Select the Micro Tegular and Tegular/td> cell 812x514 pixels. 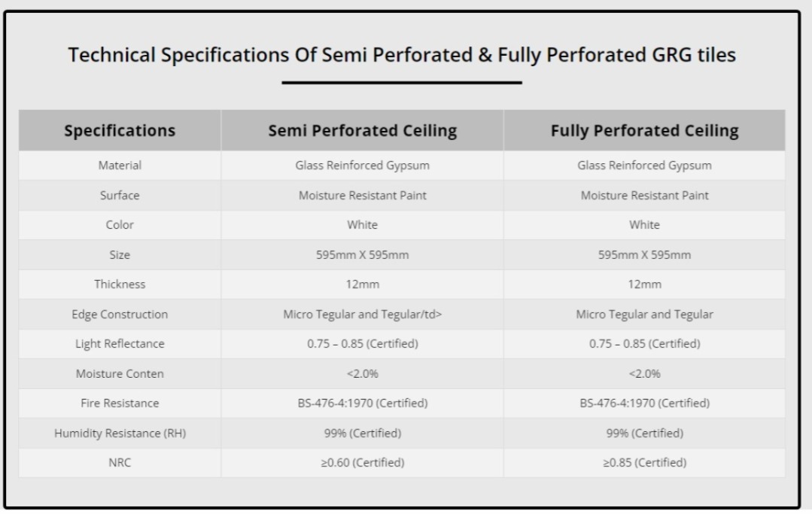[x=362, y=315]
